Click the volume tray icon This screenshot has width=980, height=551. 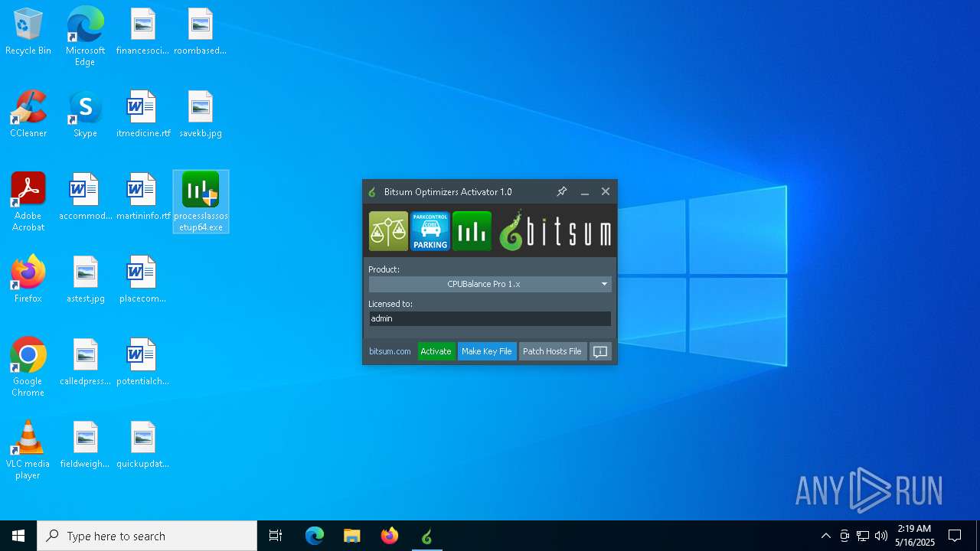(881, 536)
